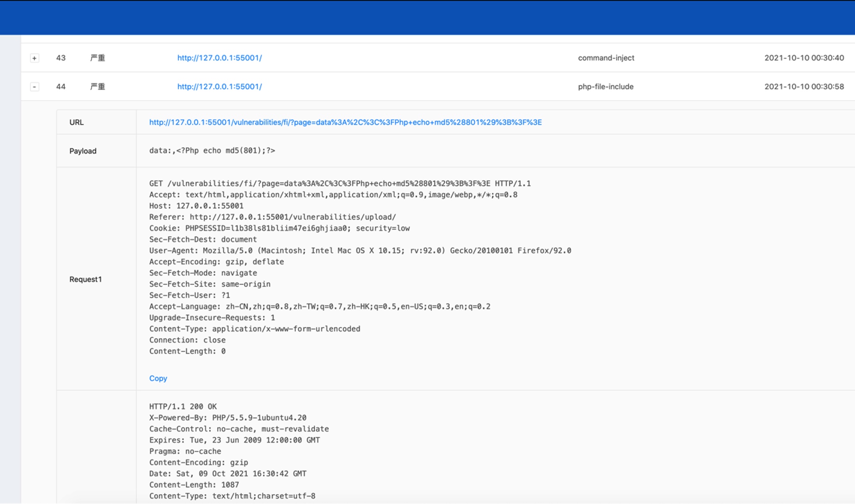Click ID number 43
855x504 pixels.
(x=61, y=58)
